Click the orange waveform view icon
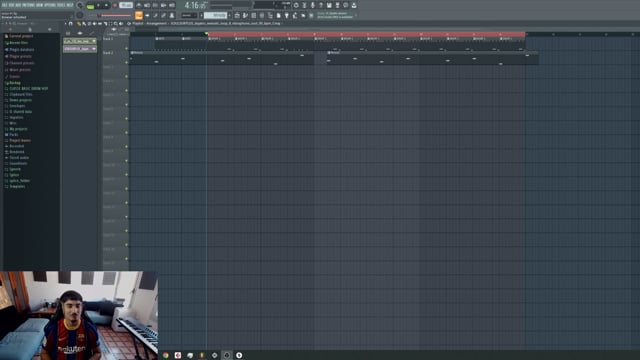The width and height of the screenshot is (640, 360). (x=139, y=16)
